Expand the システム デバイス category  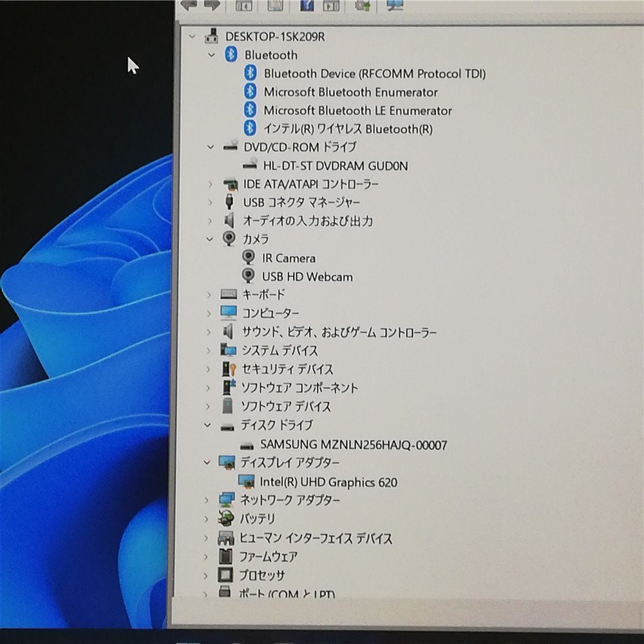click(x=209, y=350)
